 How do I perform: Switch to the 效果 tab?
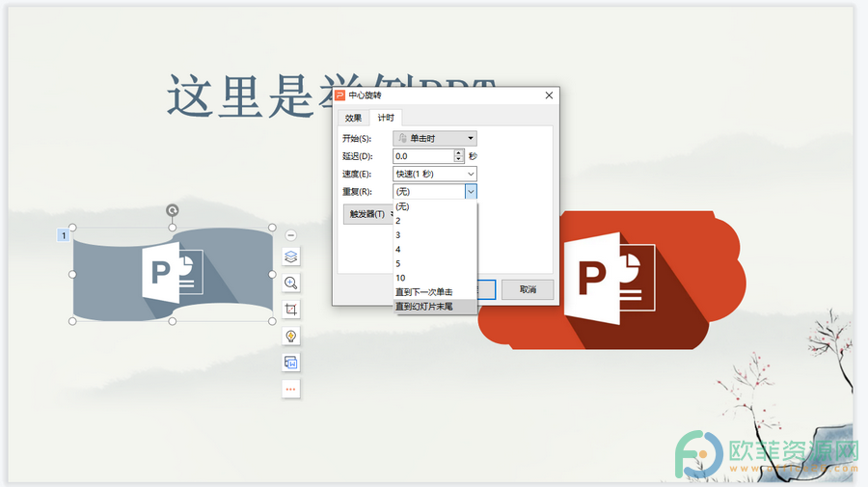(353, 118)
